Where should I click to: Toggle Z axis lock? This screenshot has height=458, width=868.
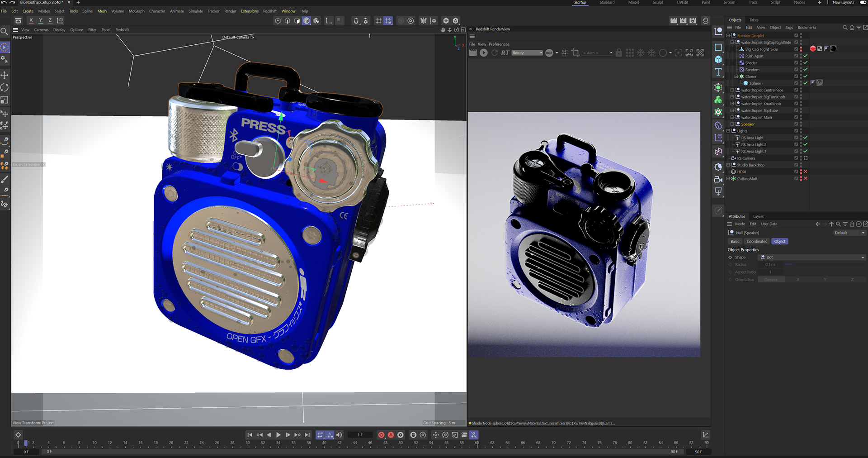coord(50,20)
